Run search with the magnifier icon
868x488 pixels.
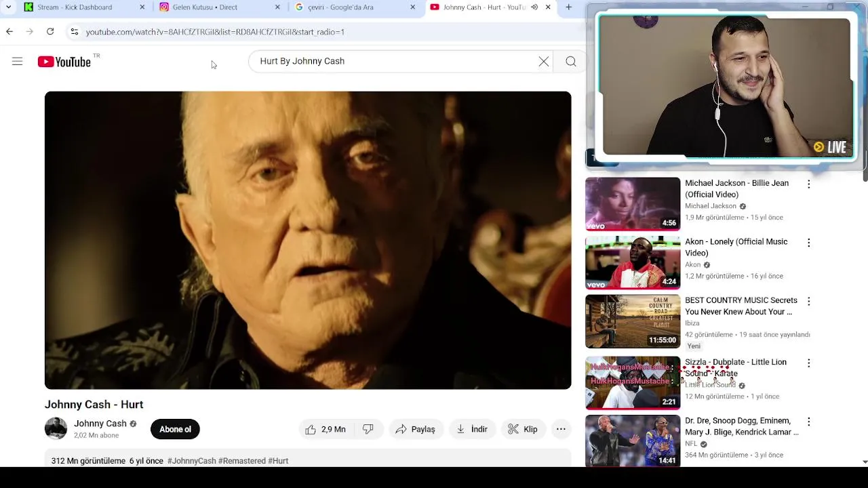(x=571, y=62)
